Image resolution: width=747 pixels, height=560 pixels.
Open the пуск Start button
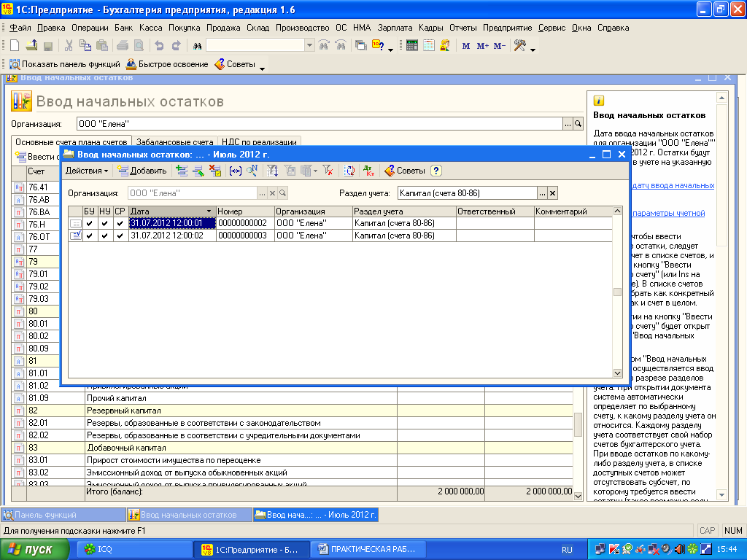click(34, 550)
